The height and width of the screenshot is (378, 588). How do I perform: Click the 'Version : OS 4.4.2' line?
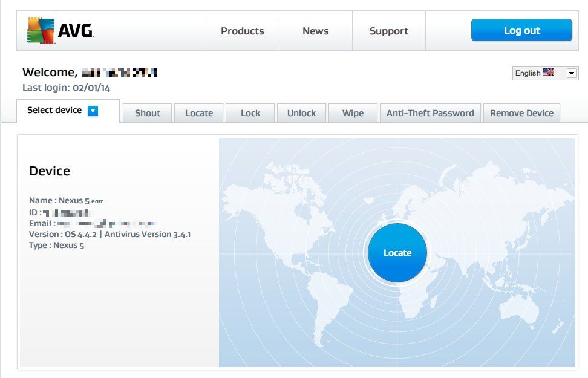(x=110, y=235)
